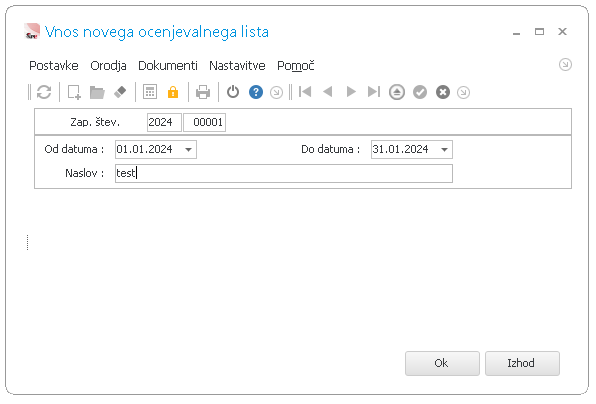Click the cancel X circle icon
The height and width of the screenshot is (404, 596).
pyautogui.click(x=443, y=92)
